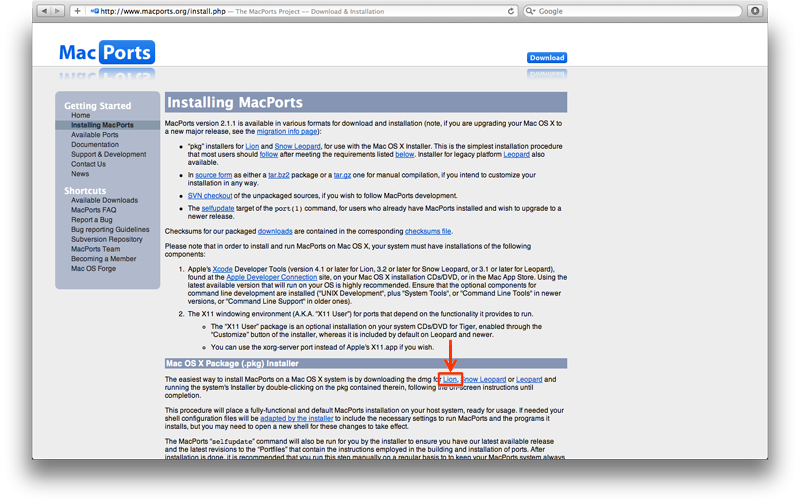
Task: Open Subversion Repository shortcut
Action: coord(107,239)
